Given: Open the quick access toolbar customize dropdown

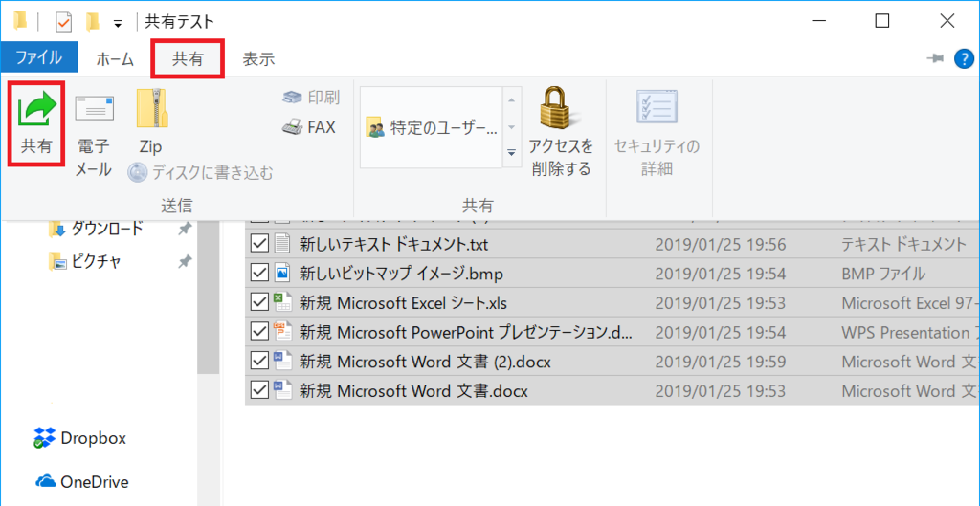Looking at the screenshot, I should (118, 24).
